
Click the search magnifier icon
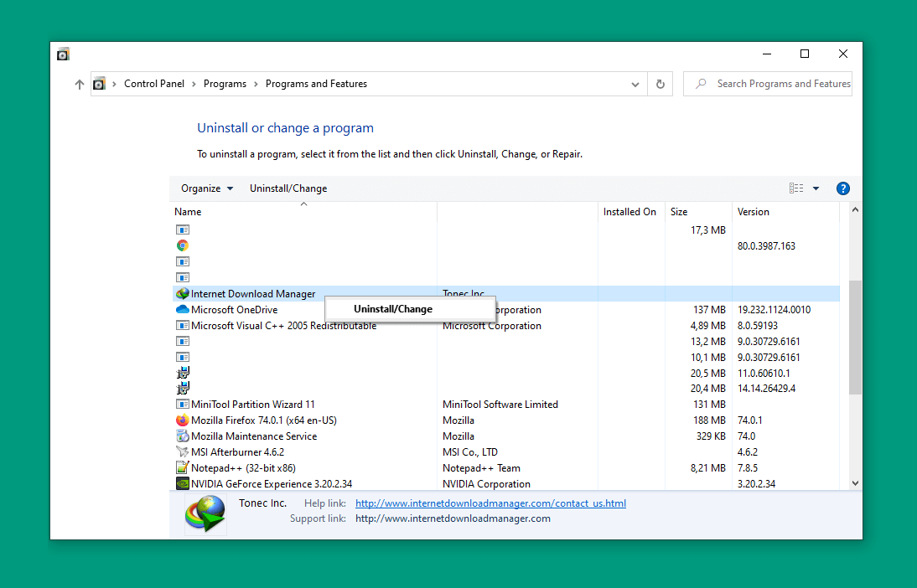click(x=701, y=84)
